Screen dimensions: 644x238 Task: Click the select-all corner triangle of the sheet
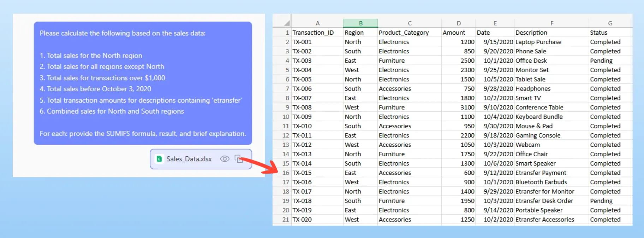(287, 23)
